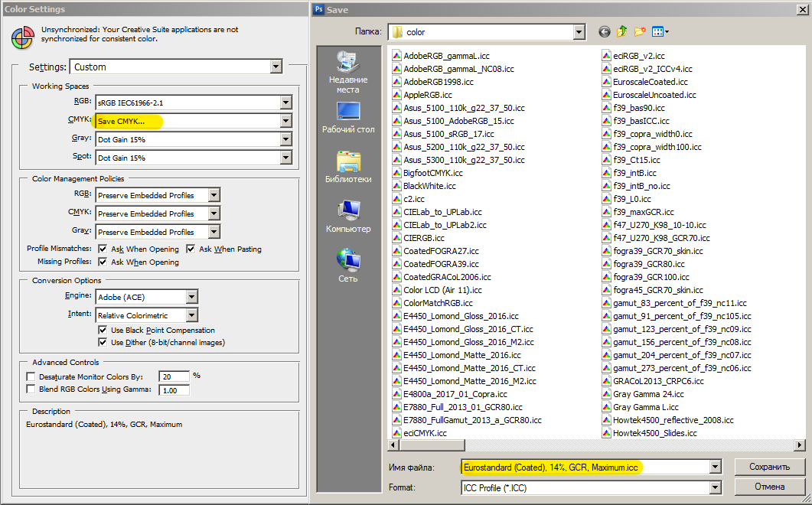The image size is (812, 505).
Task: Open the filename history dropdown arrow
Action: (x=715, y=468)
